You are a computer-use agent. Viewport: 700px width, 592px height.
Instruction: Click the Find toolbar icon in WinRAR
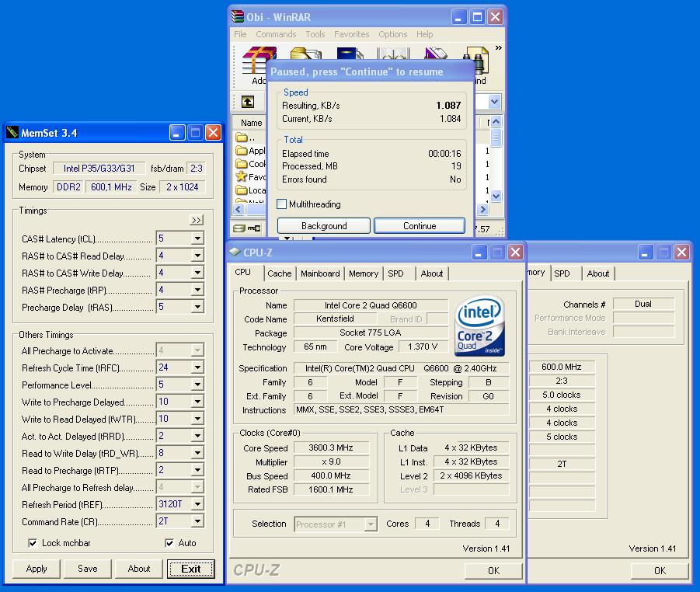click(x=477, y=61)
